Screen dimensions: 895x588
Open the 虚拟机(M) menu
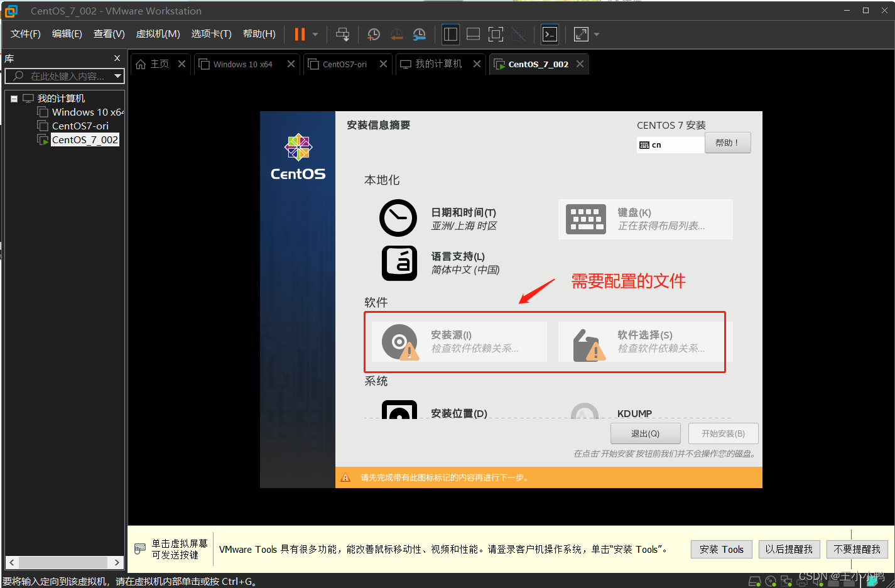click(x=158, y=34)
